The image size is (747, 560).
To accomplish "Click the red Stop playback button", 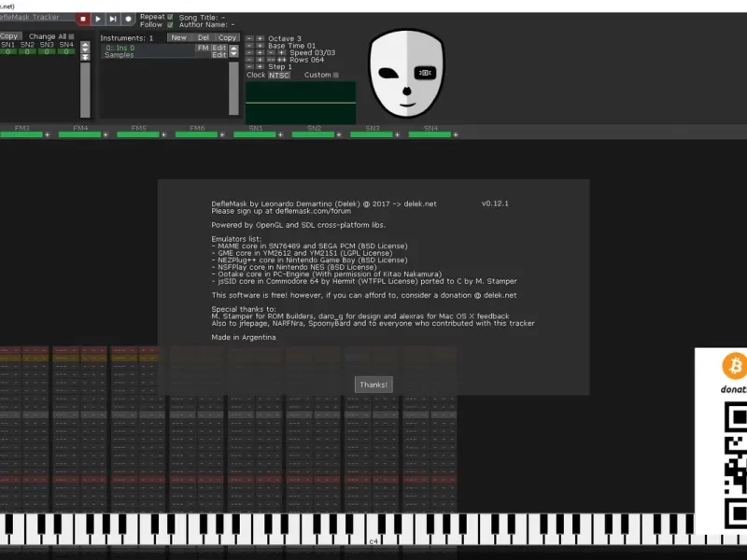I will [x=83, y=19].
